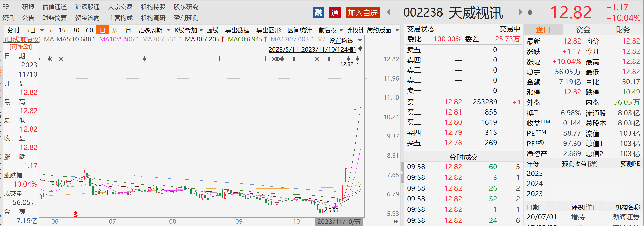Click the red S marker on chart

point(76,214)
